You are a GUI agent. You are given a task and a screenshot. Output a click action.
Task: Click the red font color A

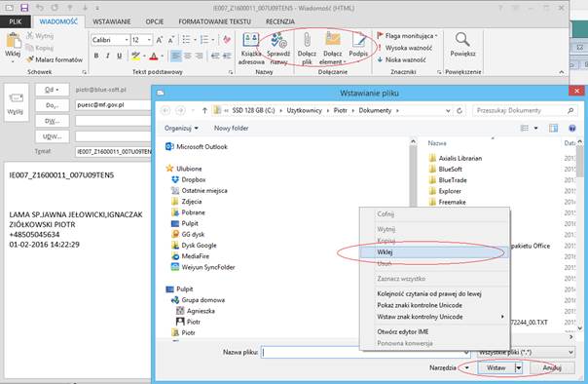coord(154,57)
